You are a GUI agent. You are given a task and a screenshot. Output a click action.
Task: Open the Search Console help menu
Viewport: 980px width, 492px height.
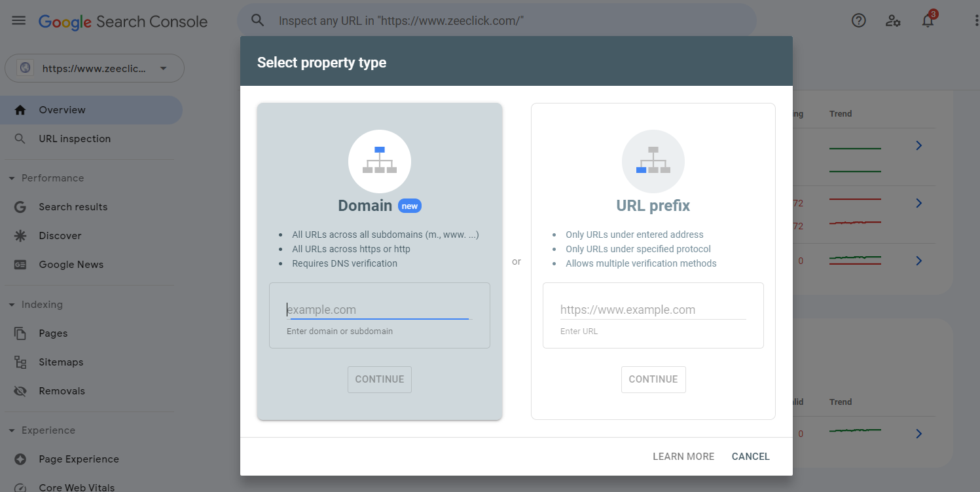[858, 20]
